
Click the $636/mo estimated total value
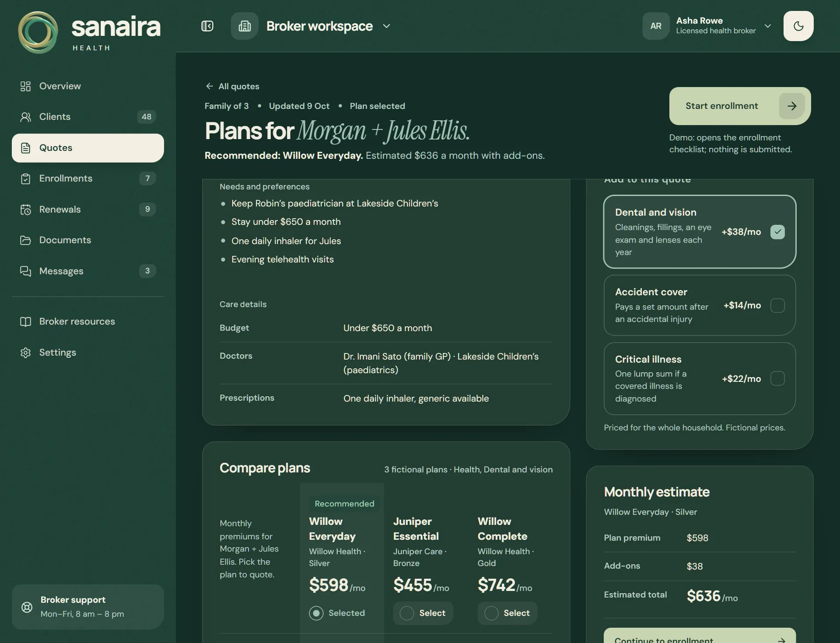pyautogui.click(x=712, y=596)
